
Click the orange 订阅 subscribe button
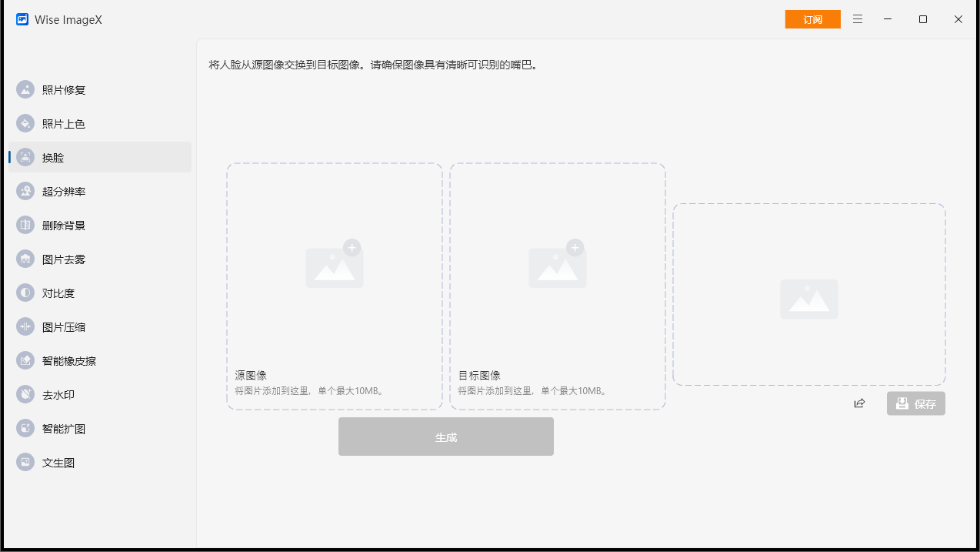tap(812, 18)
